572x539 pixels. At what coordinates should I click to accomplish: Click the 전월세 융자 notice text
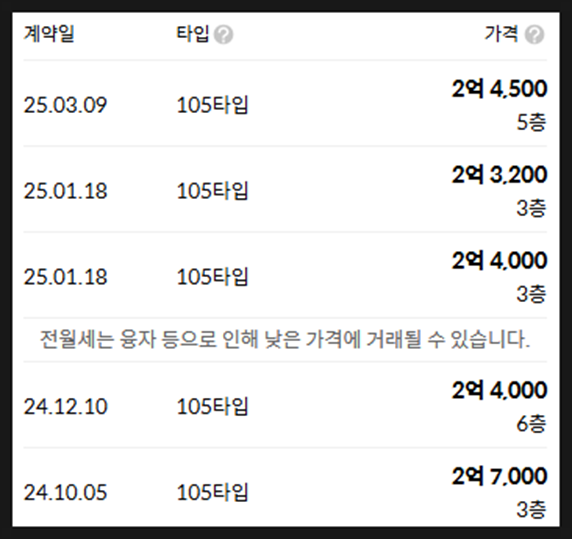[285, 340]
